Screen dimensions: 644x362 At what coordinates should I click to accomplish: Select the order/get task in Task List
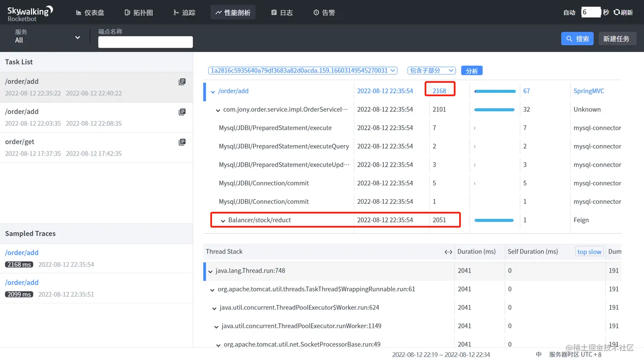(96, 148)
